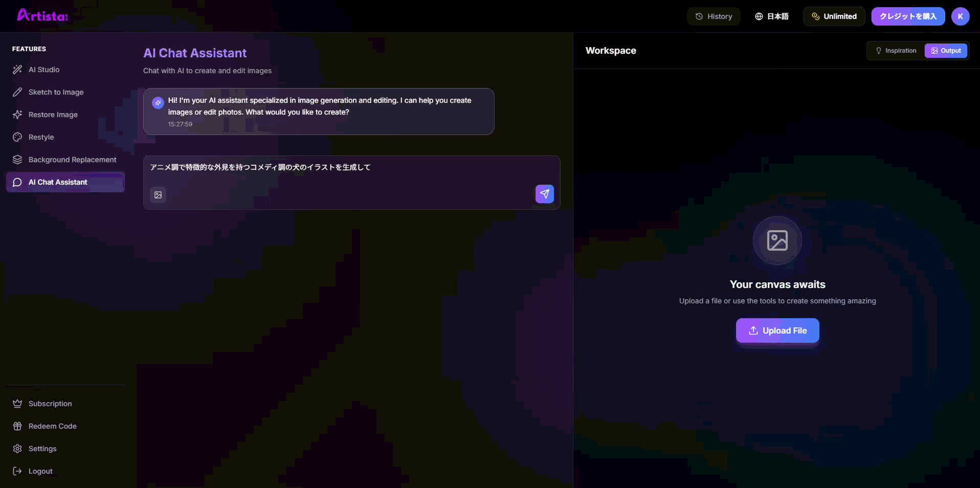This screenshot has height=488, width=980.
Task: Attach an image using the chat image icon
Action: point(158,195)
